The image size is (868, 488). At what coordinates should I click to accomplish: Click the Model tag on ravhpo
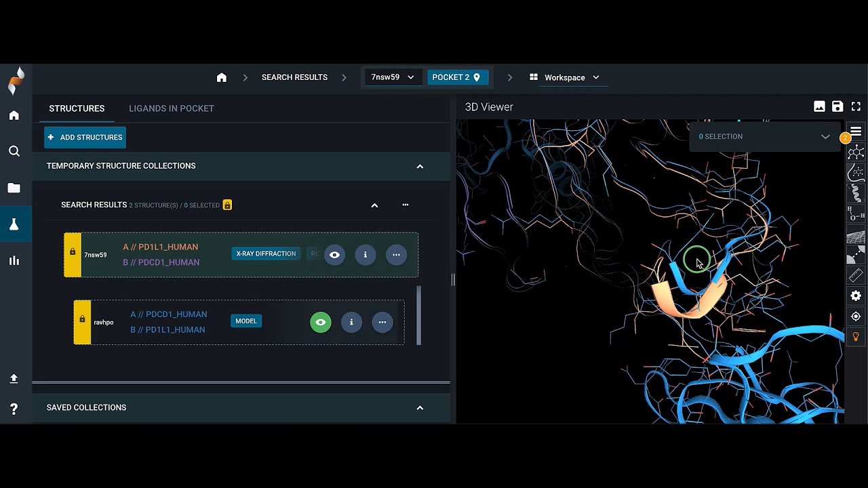click(246, 321)
